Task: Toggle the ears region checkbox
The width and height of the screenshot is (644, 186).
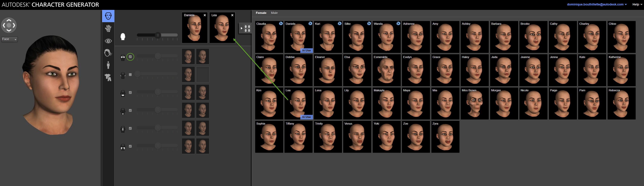Action: coord(130,146)
